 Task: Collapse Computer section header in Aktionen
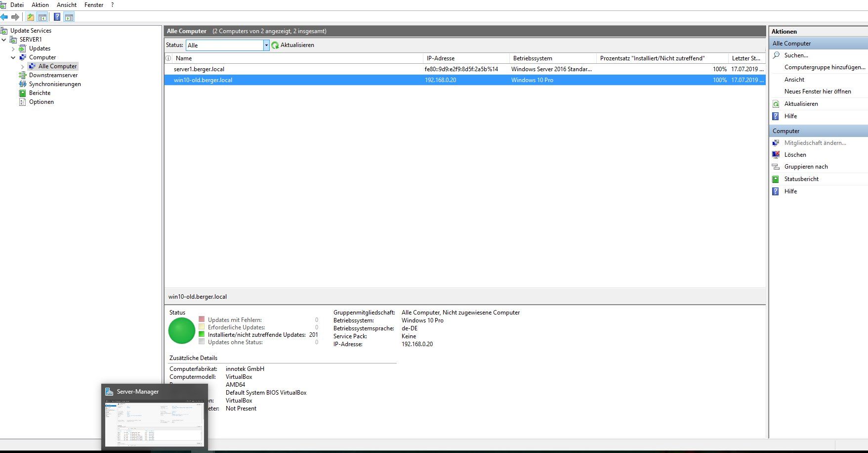(818, 131)
